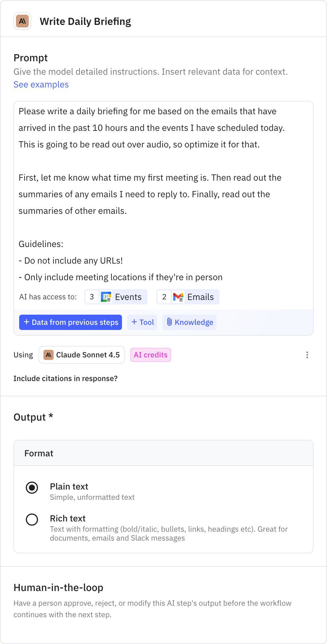Open the Claude Sonnet 4.5 model selector

(x=82, y=355)
